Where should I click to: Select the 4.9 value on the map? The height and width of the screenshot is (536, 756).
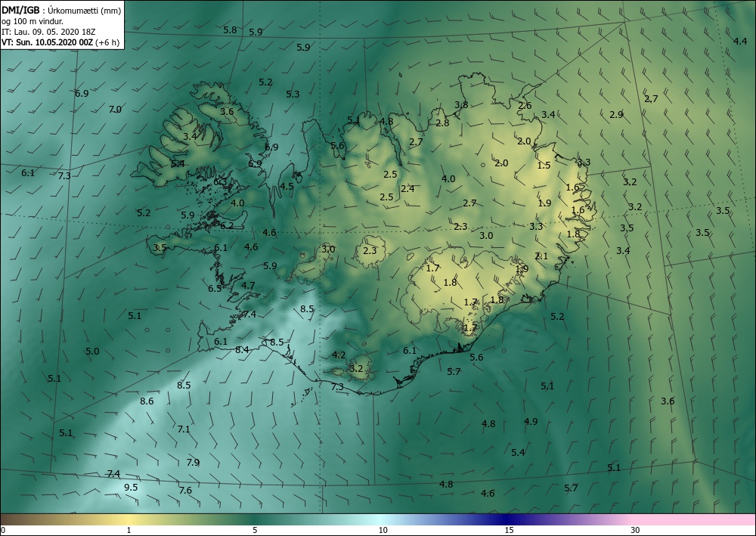pos(531,422)
